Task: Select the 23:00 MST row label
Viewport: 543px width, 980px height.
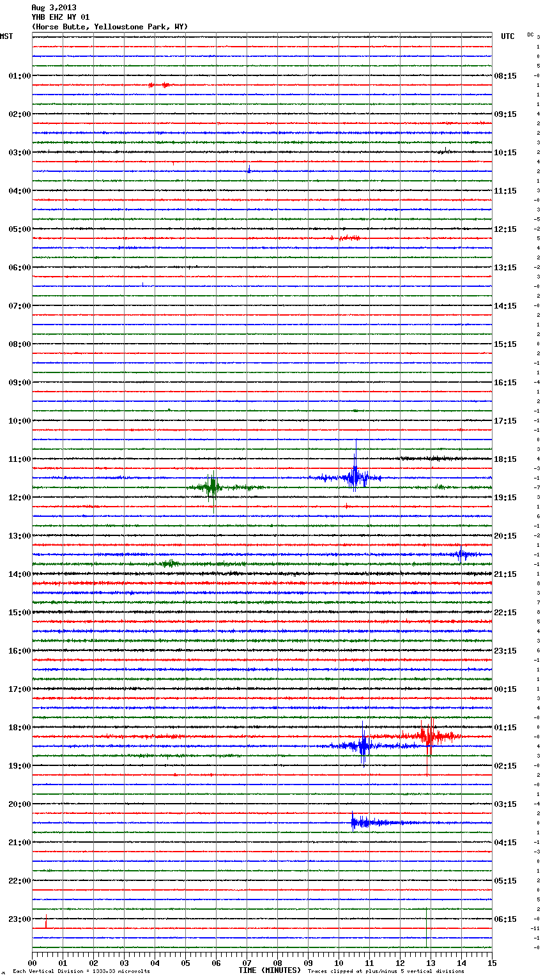Action: pyautogui.click(x=19, y=919)
